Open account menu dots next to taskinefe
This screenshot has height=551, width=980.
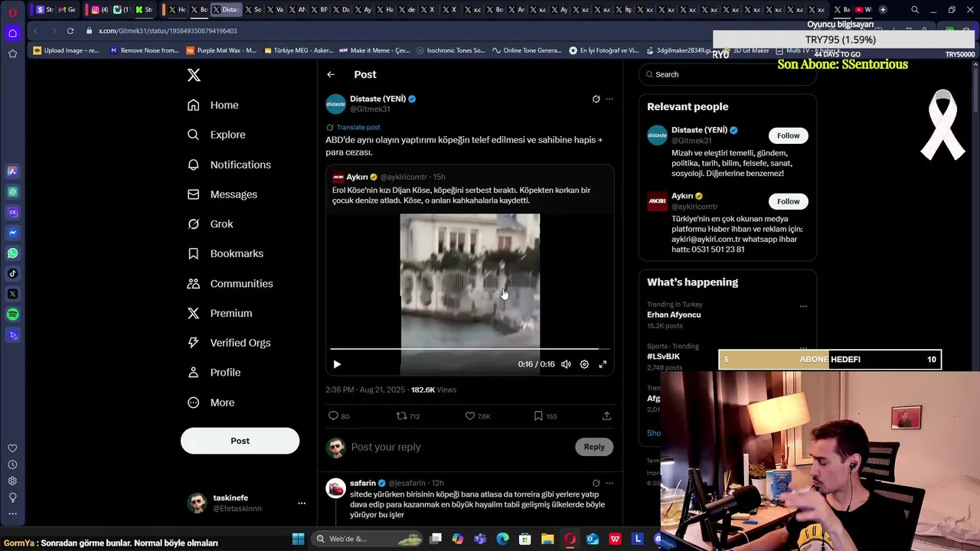click(302, 503)
